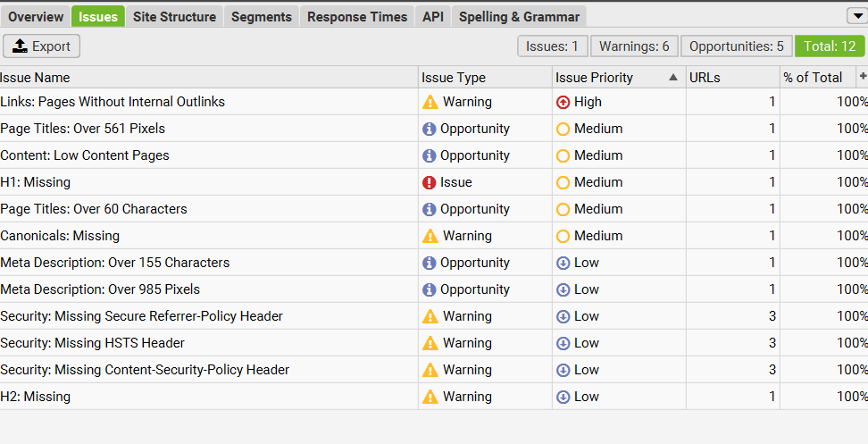The height and width of the screenshot is (444, 868).
Task: Sort by URLs column header
Action: pyautogui.click(x=733, y=77)
